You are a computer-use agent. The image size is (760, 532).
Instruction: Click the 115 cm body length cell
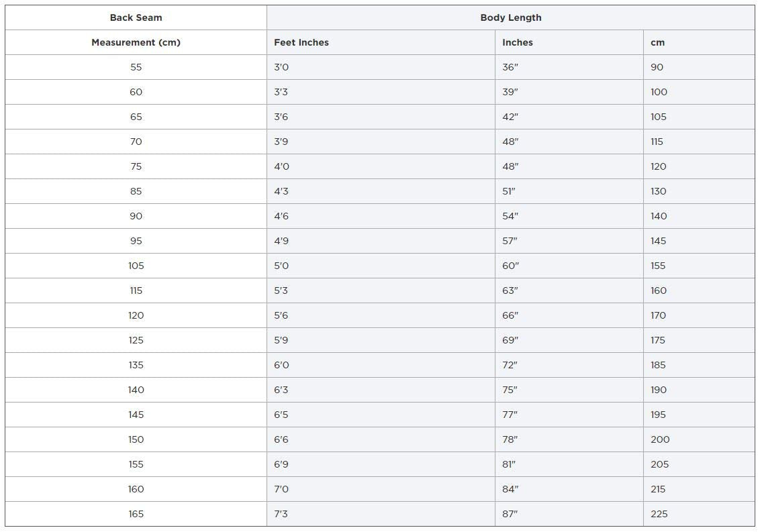pos(699,142)
